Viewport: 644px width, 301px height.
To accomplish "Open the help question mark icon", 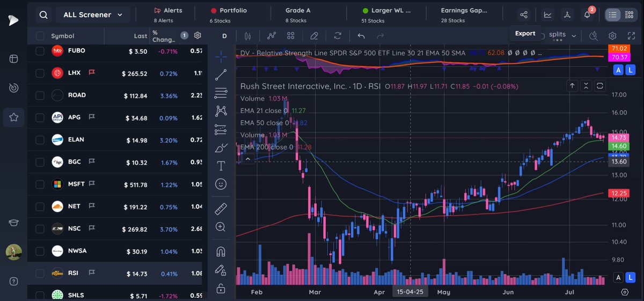I will pyautogui.click(x=13, y=282).
